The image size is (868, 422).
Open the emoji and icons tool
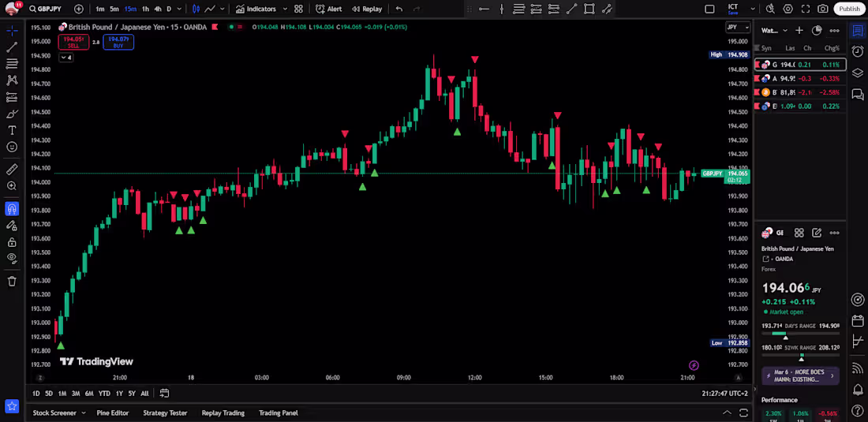pyautogui.click(x=12, y=148)
